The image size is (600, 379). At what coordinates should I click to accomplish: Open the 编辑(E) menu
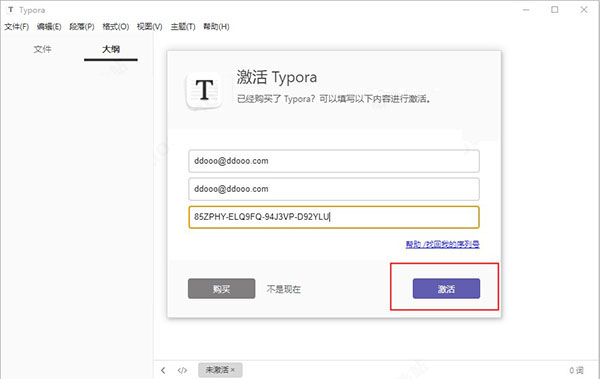49,27
